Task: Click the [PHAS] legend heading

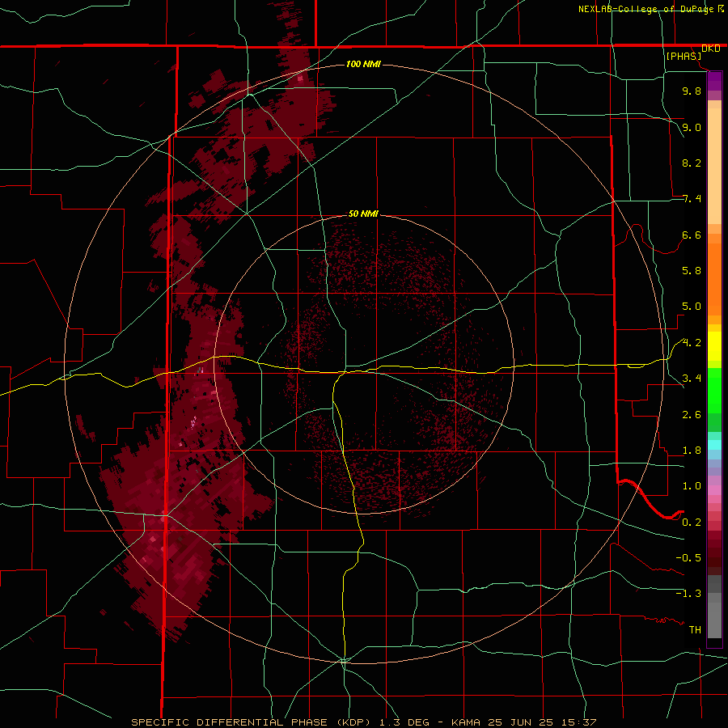Action: click(684, 56)
